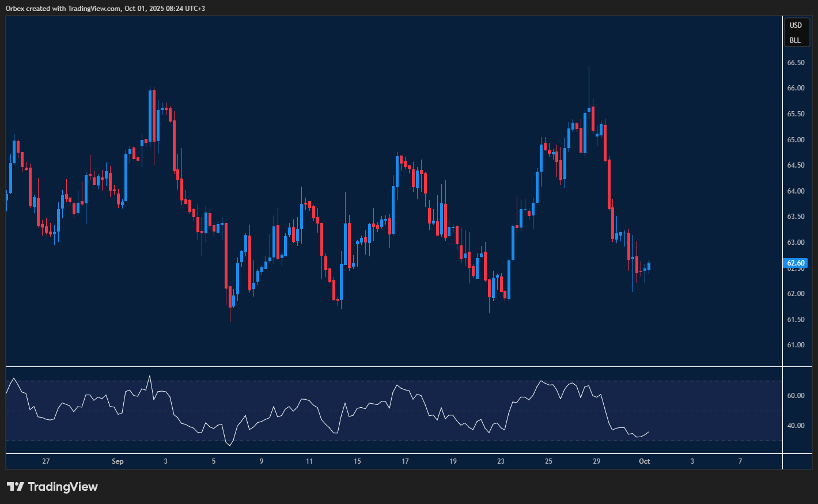Click the 60.00 RSI scale label
The width and height of the screenshot is (818, 504).
796,396
